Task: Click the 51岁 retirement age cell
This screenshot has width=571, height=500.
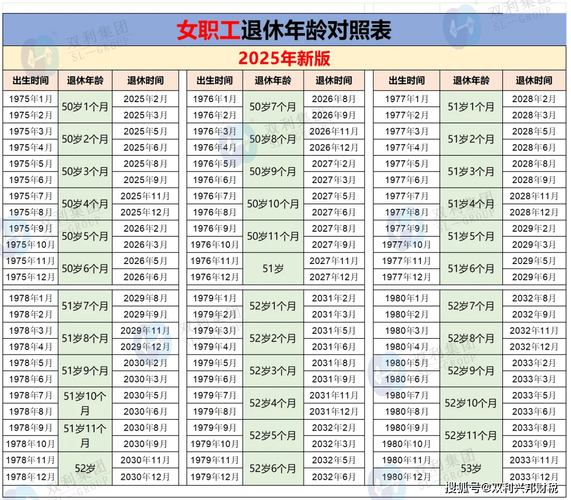Action: point(273,269)
